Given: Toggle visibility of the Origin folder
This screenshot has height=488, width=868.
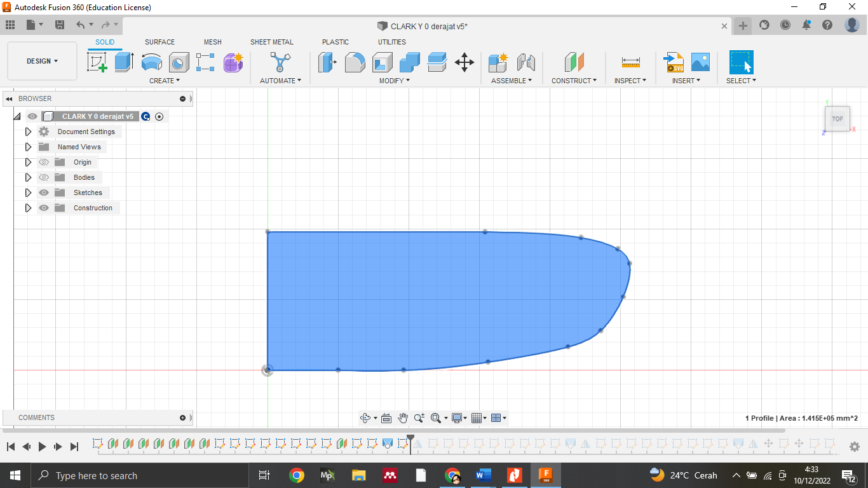Looking at the screenshot, I should 44,162.
